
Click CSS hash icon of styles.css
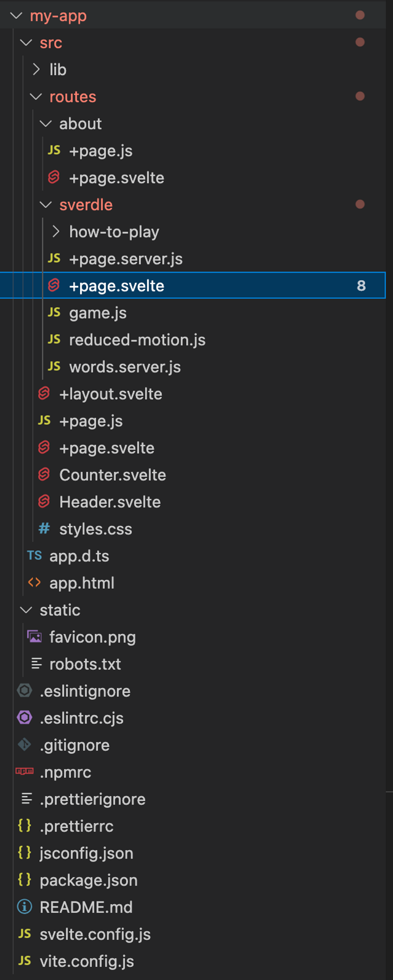pyautogui.click(x=44, y=529)
